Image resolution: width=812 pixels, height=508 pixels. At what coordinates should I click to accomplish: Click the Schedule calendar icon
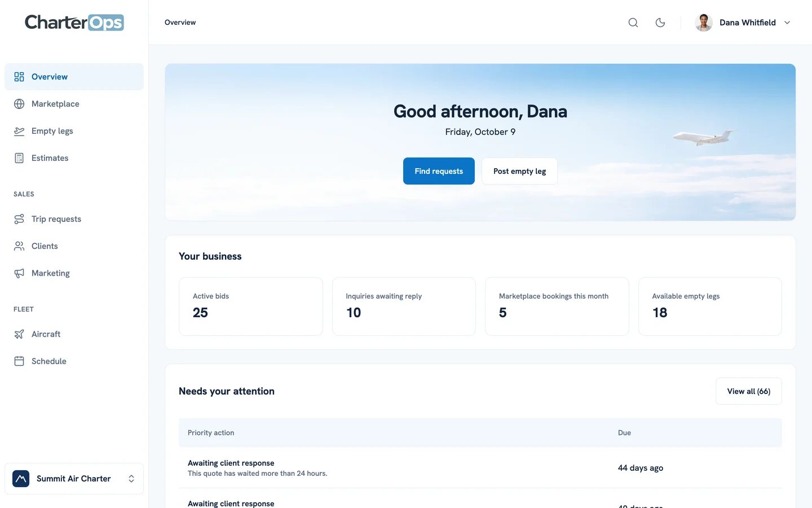[x=19, y=361]
